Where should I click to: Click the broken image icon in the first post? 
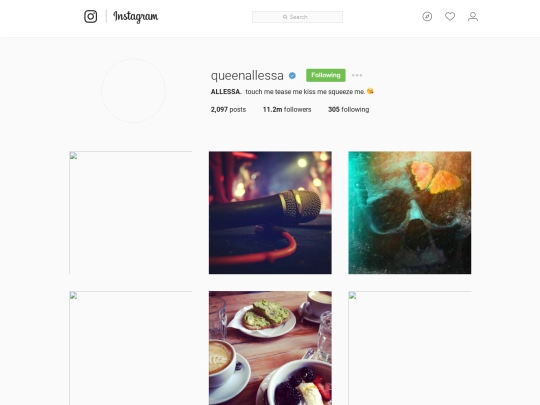pyautogui.click(x=73, y=156)
